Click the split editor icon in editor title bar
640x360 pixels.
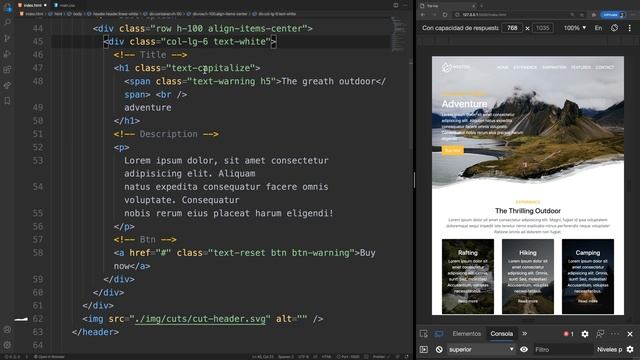pyautogui.click(x=396, y=5)
